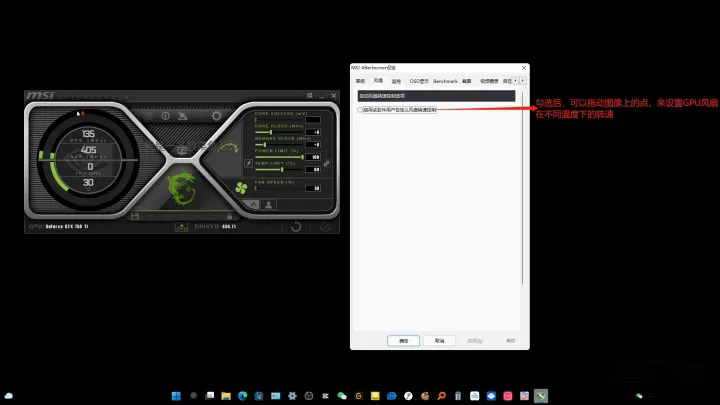Click the 取消 button
Screen dimensions: 720x405
(439, 341)
